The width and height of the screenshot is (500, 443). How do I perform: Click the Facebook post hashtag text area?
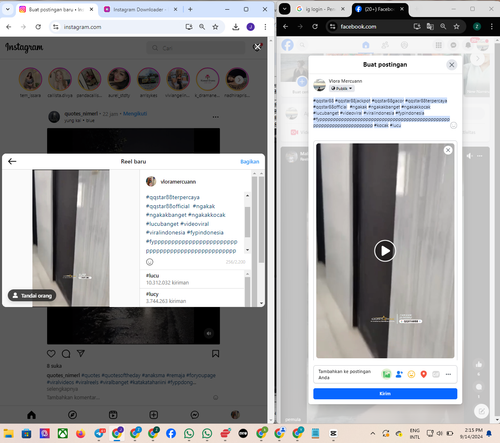point(381,113)
